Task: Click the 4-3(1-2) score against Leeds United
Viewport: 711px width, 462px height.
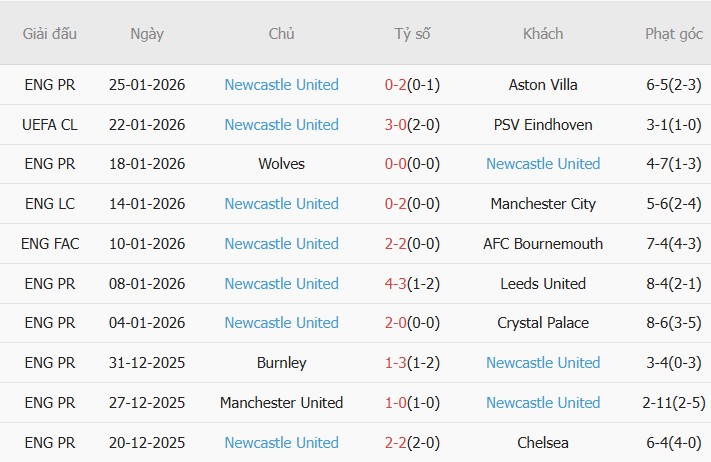Action: [412, 284]
